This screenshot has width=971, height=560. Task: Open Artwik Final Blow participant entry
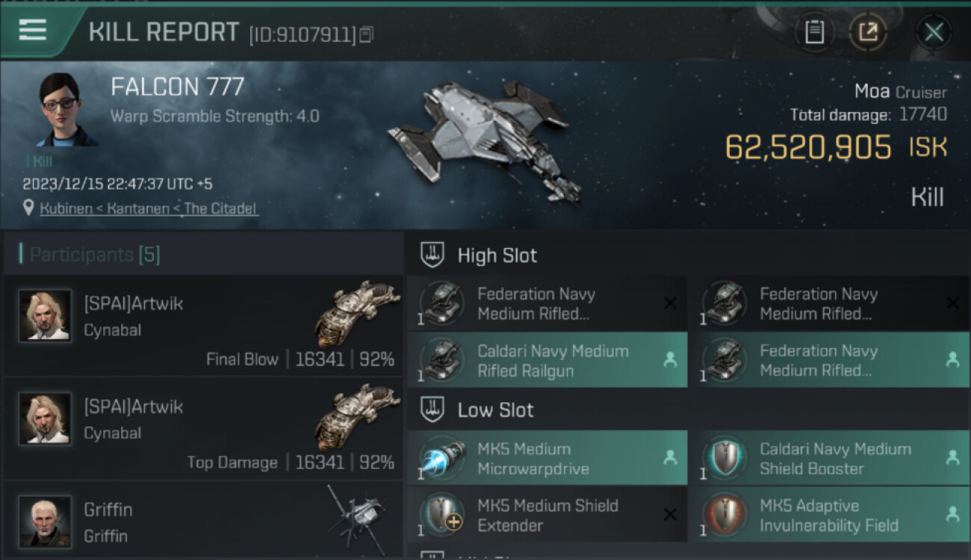[x=203, y=326]
